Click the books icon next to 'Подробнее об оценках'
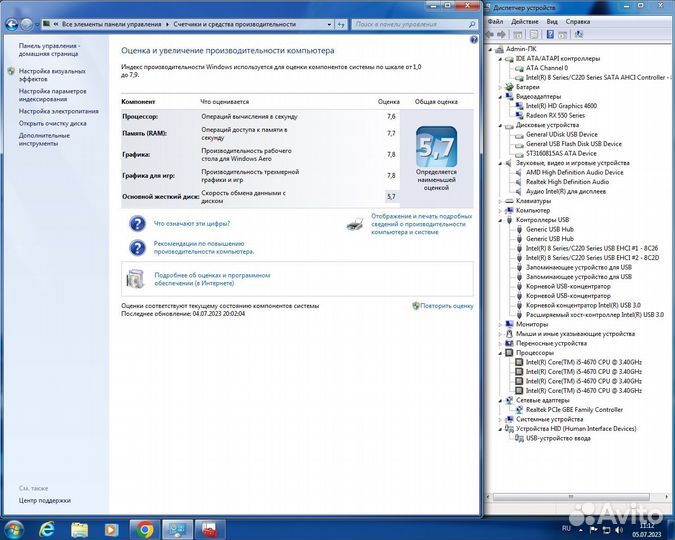Viewport: 675px width, 540px height. tap(135, 279)
